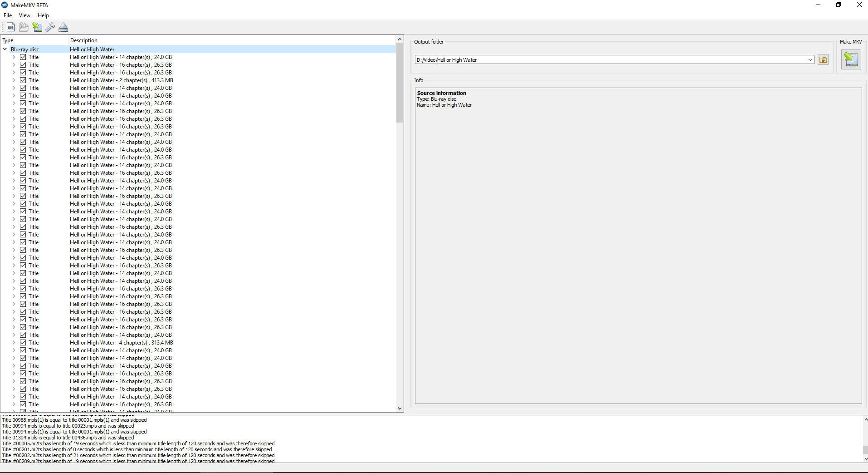The height and width of the screenshot is (473, 868).
Task: Uncheck the first title under Blu-ray disc
Action: [x=23, y=57]
